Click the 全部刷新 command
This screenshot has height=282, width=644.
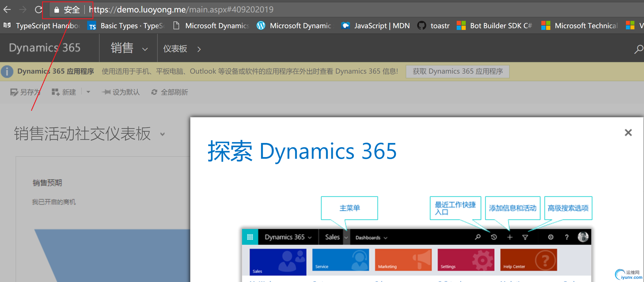pos(170,92)
